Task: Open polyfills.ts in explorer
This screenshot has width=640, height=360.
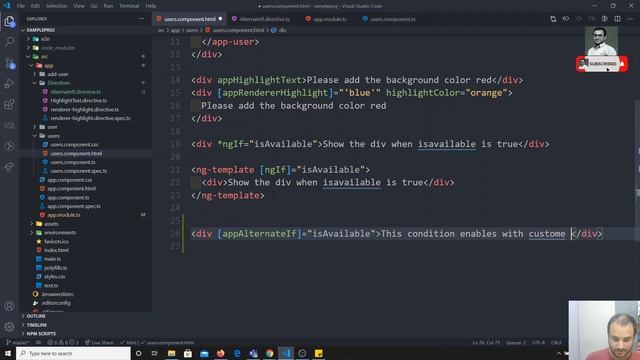Action: 56,268
